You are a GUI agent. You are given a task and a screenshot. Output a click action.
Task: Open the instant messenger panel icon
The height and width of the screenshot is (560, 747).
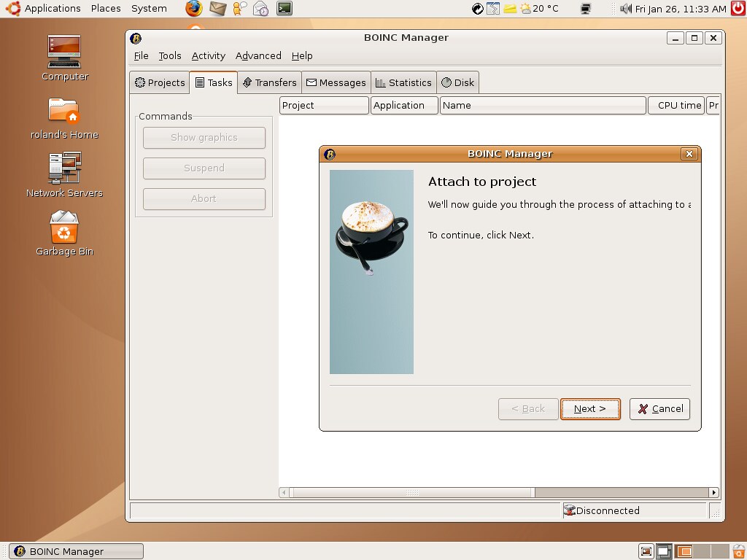pos(239,8)
